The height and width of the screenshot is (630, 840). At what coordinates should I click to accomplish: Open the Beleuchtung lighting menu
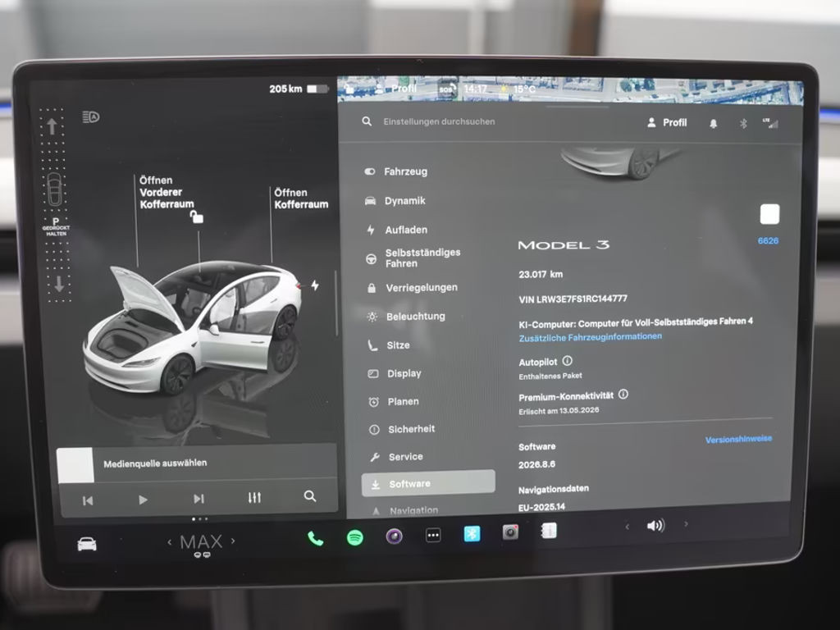(x=406, y=317)
